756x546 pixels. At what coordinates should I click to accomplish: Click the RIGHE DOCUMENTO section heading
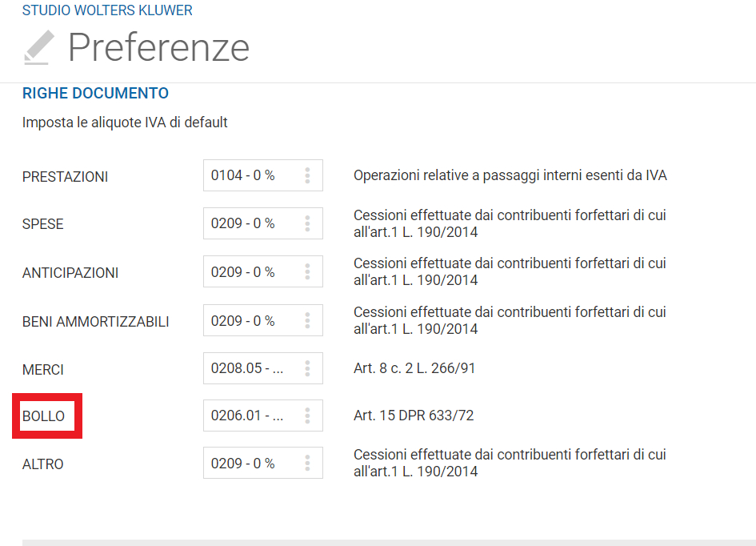pyautogui.click(x=95, y=93)
